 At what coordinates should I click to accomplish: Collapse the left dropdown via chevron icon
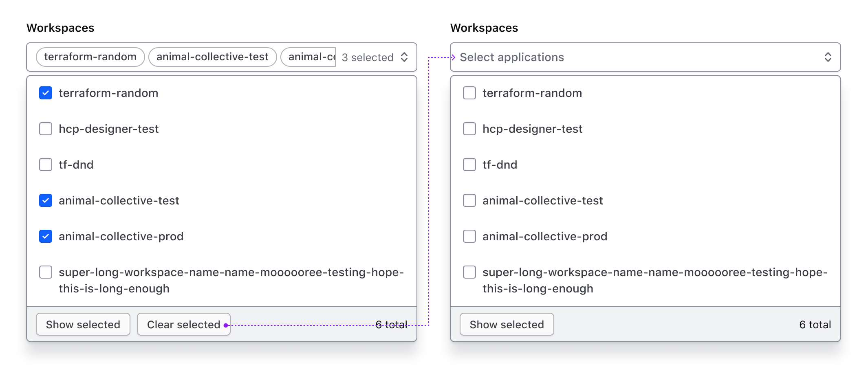(x=404, y=57)
